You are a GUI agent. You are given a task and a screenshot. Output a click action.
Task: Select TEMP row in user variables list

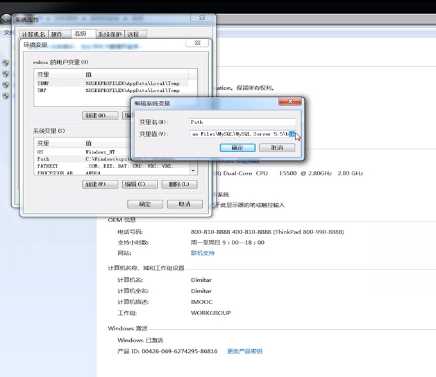(112, 83)
